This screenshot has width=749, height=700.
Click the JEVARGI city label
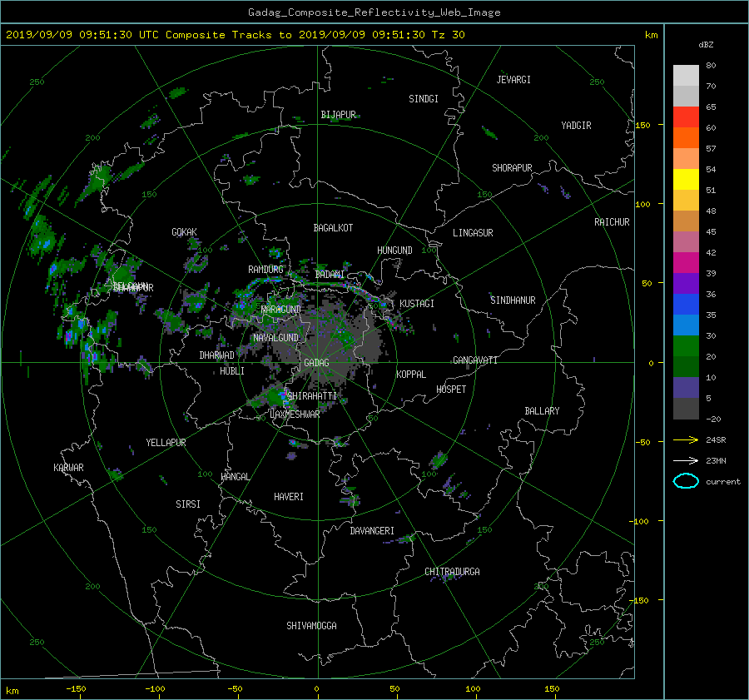[x=513, y=80]
